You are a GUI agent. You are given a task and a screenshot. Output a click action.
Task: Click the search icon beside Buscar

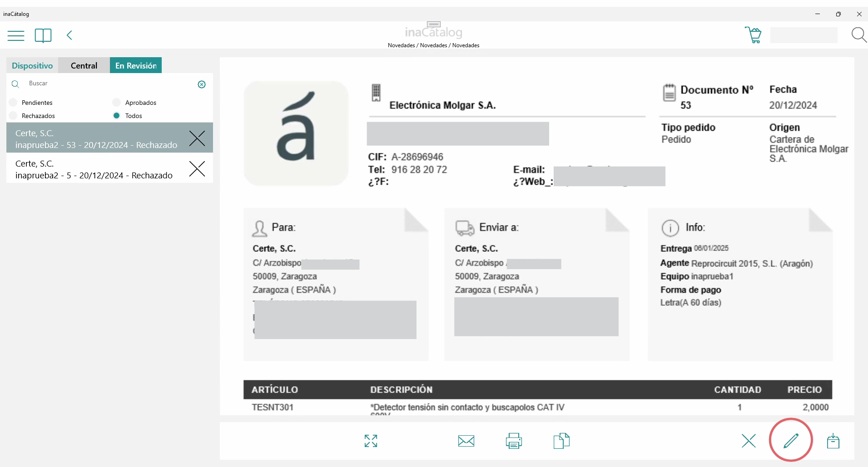click(15, 84)
